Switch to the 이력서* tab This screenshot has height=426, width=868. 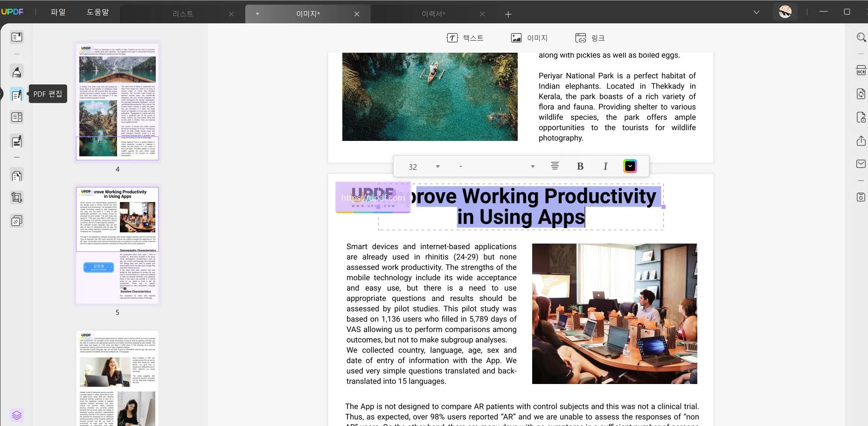433,14
